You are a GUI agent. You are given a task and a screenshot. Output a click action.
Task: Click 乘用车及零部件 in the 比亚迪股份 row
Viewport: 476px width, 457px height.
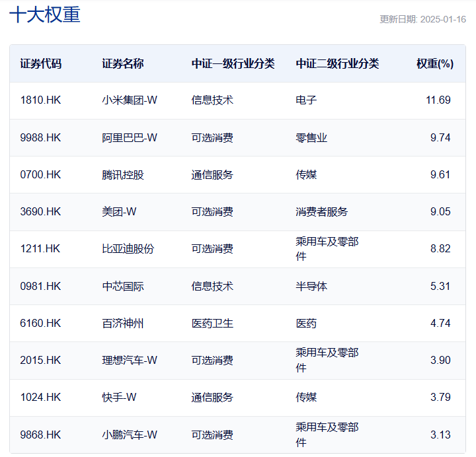coord(327,249)
